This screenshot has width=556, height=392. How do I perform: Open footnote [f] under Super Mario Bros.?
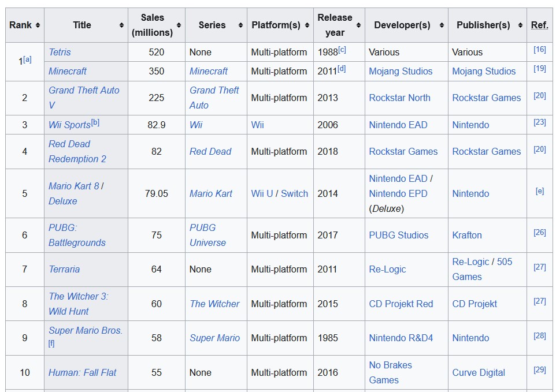51,343
